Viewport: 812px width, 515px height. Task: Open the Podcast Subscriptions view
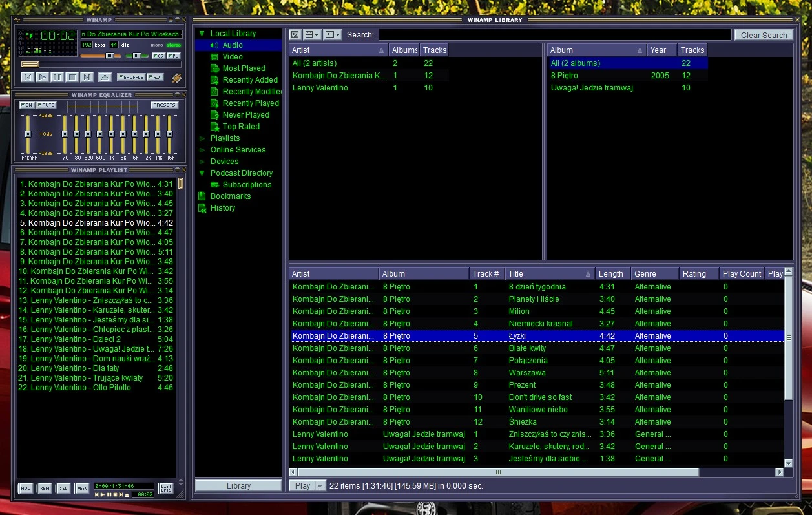pyautogui.click(x=247, y=184)
